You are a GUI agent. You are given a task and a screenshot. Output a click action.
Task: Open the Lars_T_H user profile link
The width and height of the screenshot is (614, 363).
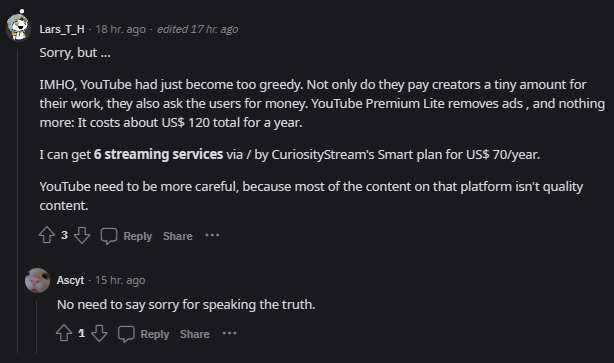click(x=62, y=29)
